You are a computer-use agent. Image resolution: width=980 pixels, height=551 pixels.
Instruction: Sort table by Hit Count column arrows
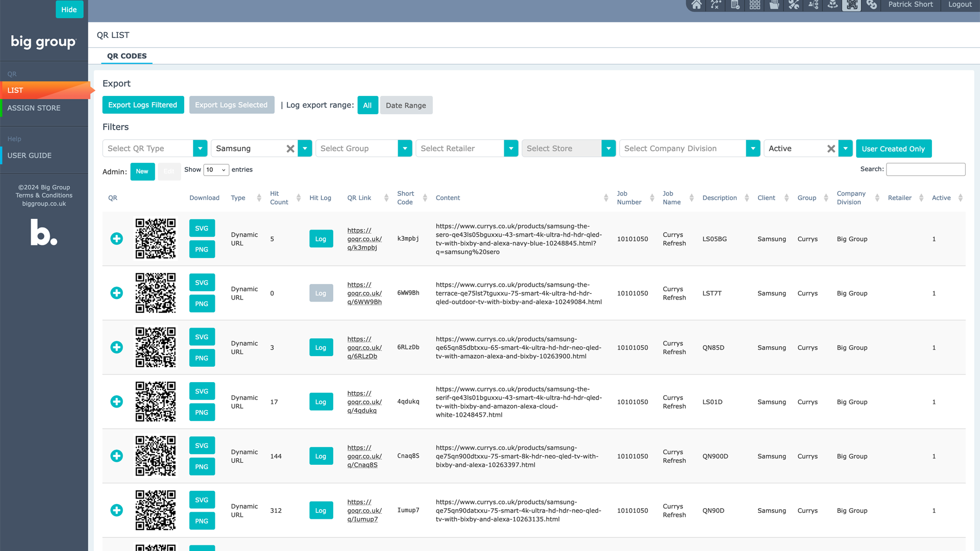tap(299, 198)
